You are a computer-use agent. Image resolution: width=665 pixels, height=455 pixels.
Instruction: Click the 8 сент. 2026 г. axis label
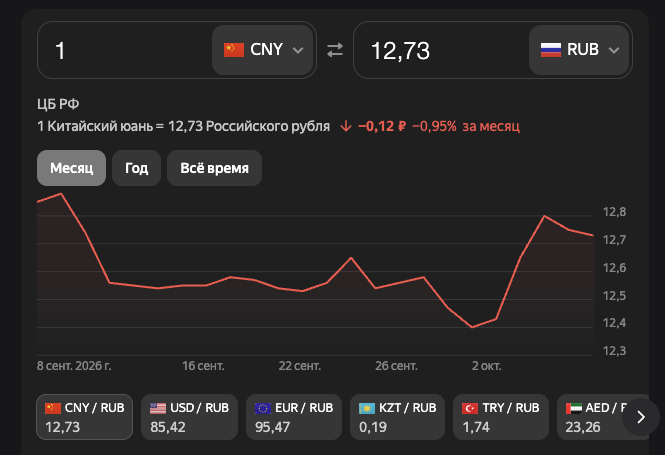tap(74, 366)
